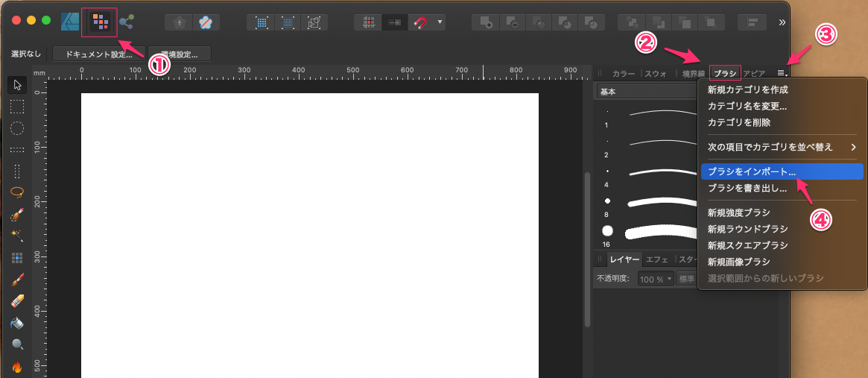The height and width of the screenshot is (378, 868).
Task: Toggle the force pixel alignment button
Action: (394, 22)
